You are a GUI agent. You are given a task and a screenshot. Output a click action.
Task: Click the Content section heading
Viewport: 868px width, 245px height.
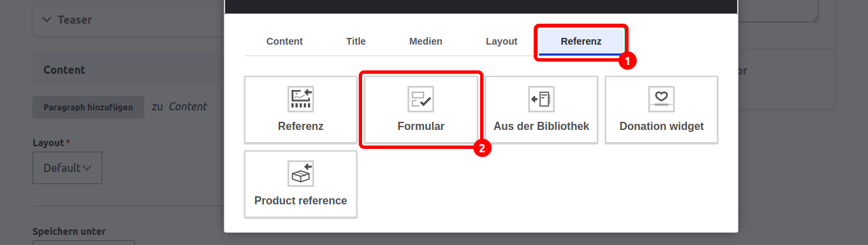click(x=64, y=70)
